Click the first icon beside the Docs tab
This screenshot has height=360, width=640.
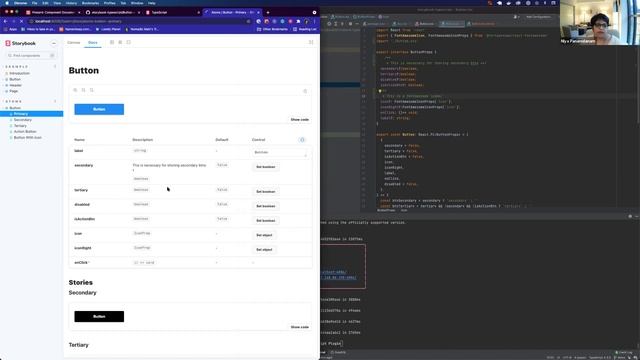pos(112,42)
